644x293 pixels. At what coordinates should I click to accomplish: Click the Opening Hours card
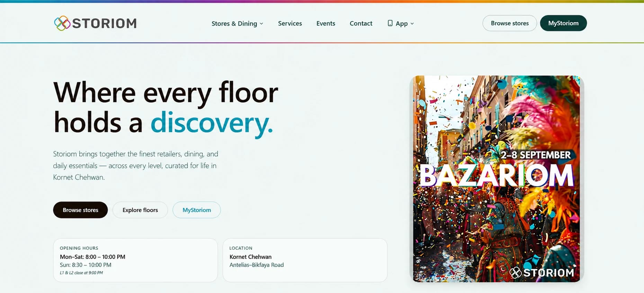pyautogui.click(x=135, y=260)
